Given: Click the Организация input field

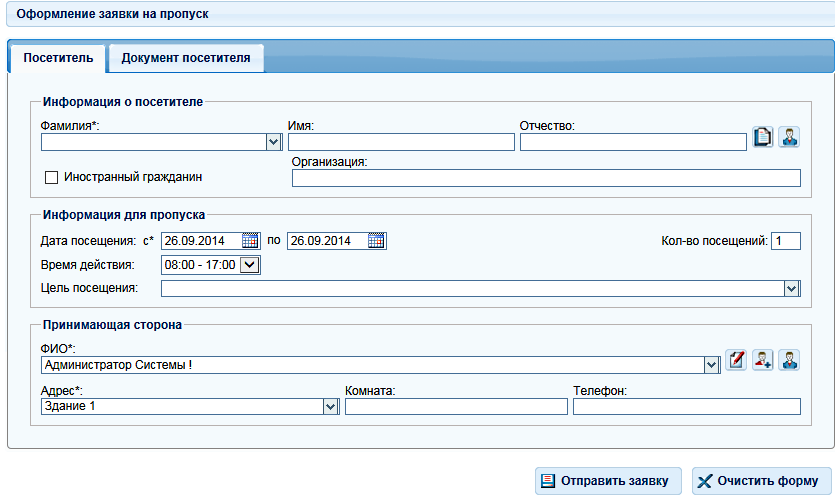Looking at the screenshot, I should (x=546, y=178).
